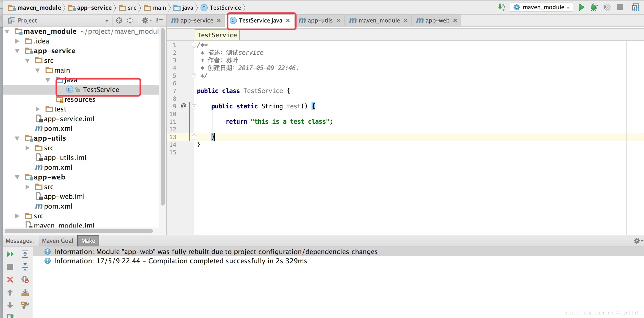Click app-service breadcrumb
The width and height of the screenshot is (644, 318).
point(90,8)
